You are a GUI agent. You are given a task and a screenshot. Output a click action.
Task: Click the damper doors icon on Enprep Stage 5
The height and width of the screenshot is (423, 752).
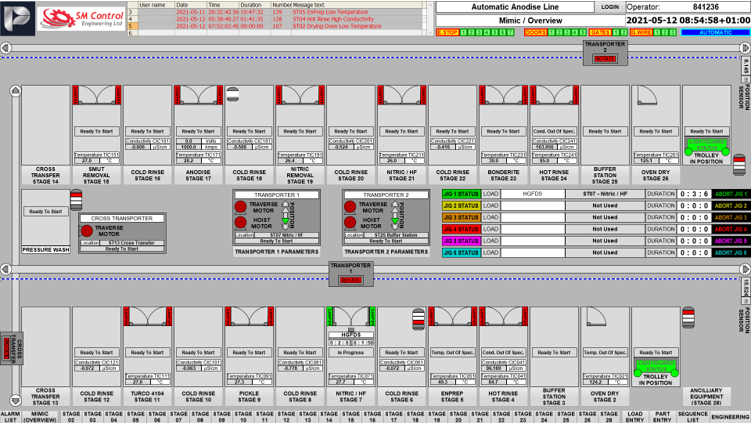click(452, 317)
